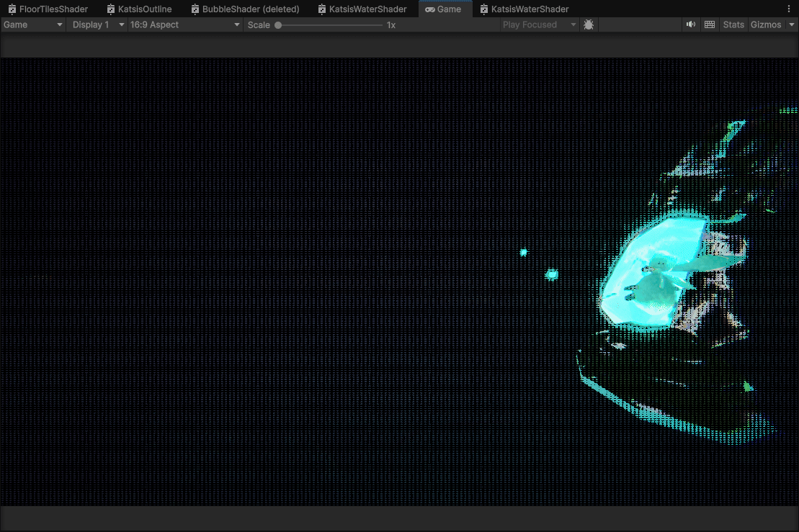
Task: Switch to the FloorTilesShader tab
Action: point(53,9)
